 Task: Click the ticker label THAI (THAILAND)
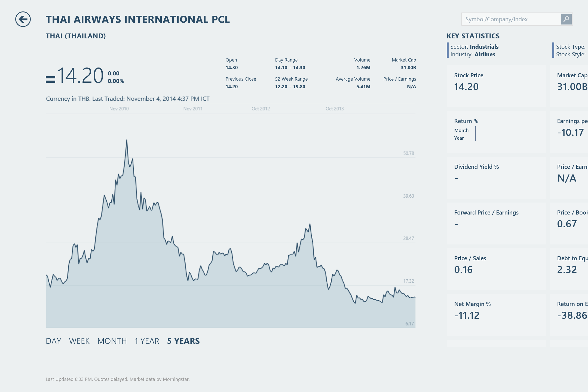76,36
